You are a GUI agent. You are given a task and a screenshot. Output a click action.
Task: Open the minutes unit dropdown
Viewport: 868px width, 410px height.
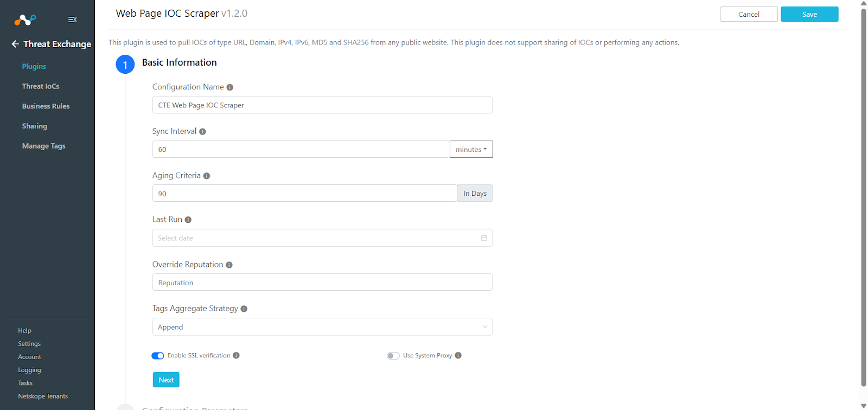470,149
